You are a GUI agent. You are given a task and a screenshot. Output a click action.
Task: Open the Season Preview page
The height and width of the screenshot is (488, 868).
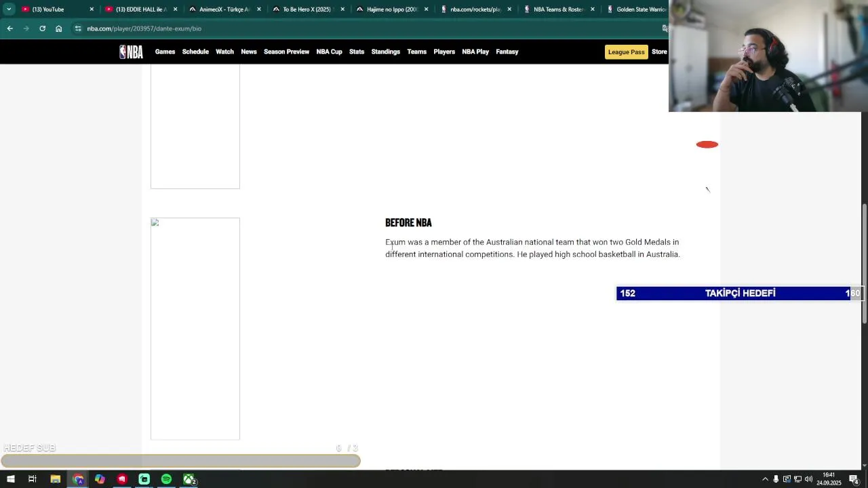tap(286, 52)
